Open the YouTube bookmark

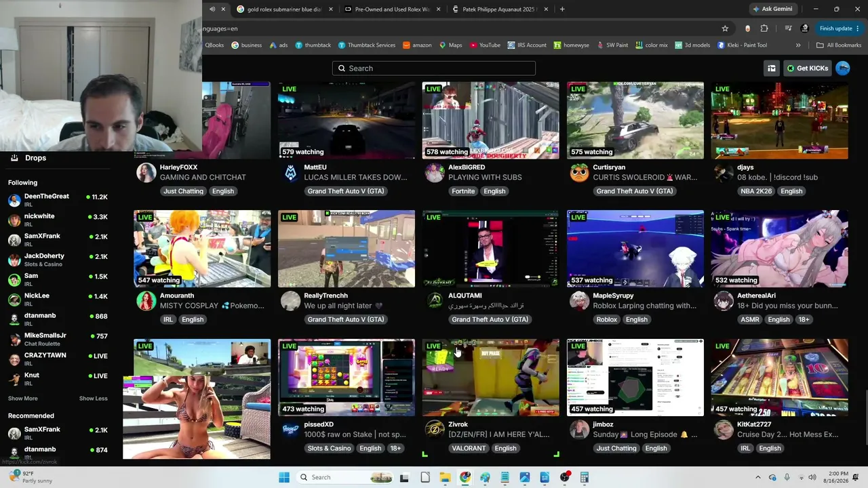click(x=485, y=45)
